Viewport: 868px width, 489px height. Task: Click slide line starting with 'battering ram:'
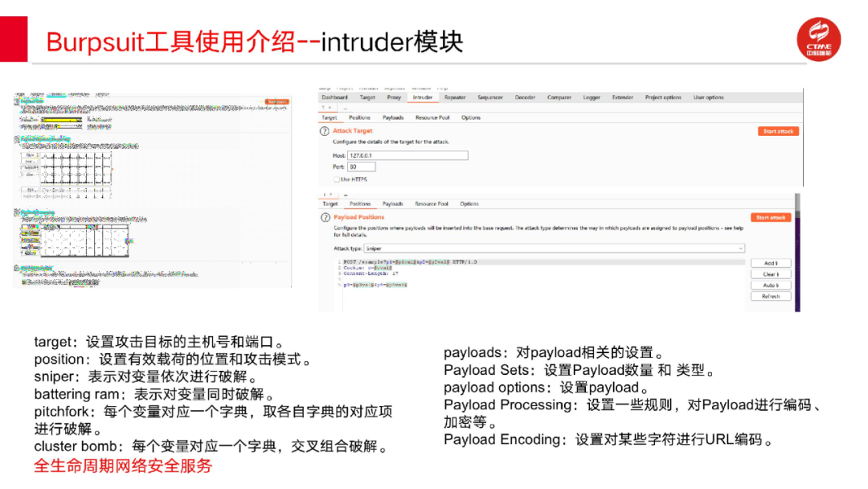[155, 394]
